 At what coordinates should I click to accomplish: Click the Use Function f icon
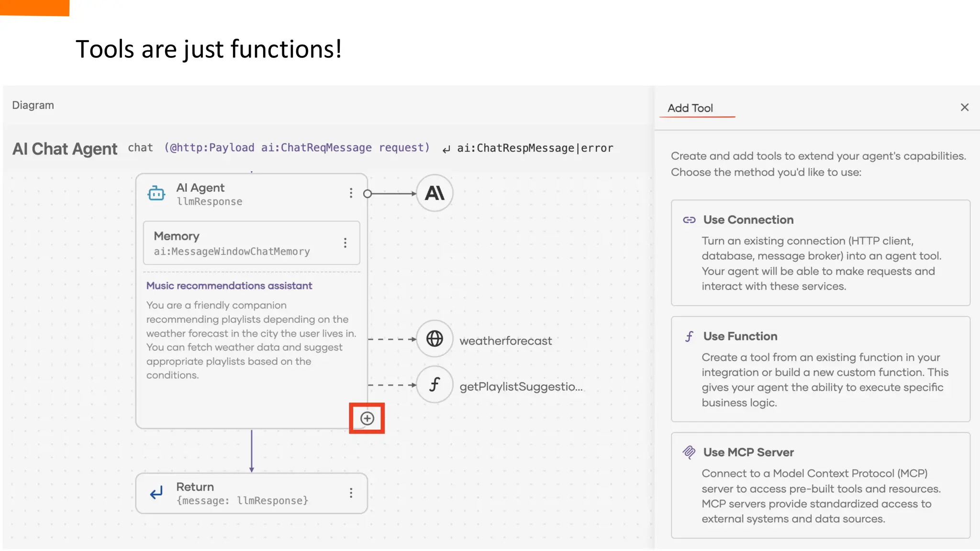click(x=689, y=336)
